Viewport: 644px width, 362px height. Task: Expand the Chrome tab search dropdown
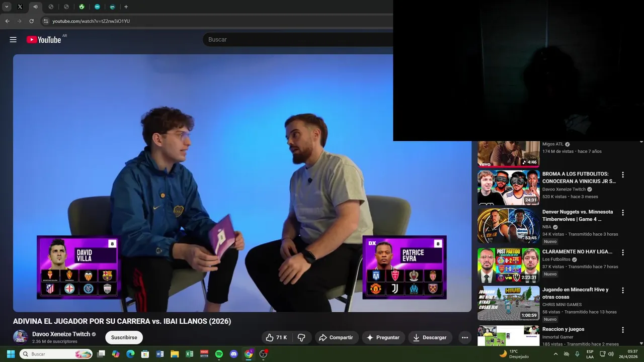tap(7, 7)
